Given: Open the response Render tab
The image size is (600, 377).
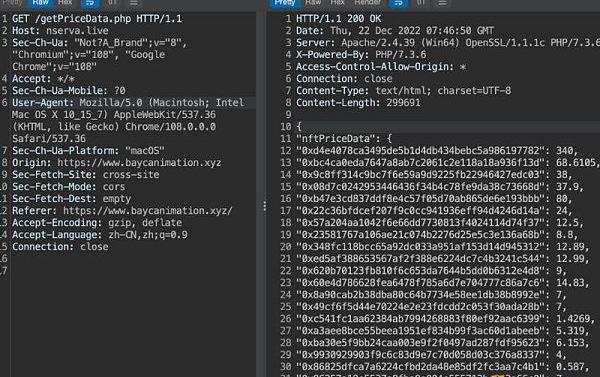Looking at the screenshot, I should point(367,3).
